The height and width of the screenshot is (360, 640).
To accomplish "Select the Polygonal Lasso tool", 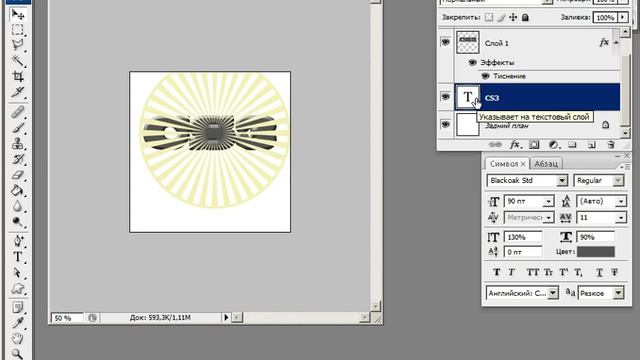I will pos(18,45).
